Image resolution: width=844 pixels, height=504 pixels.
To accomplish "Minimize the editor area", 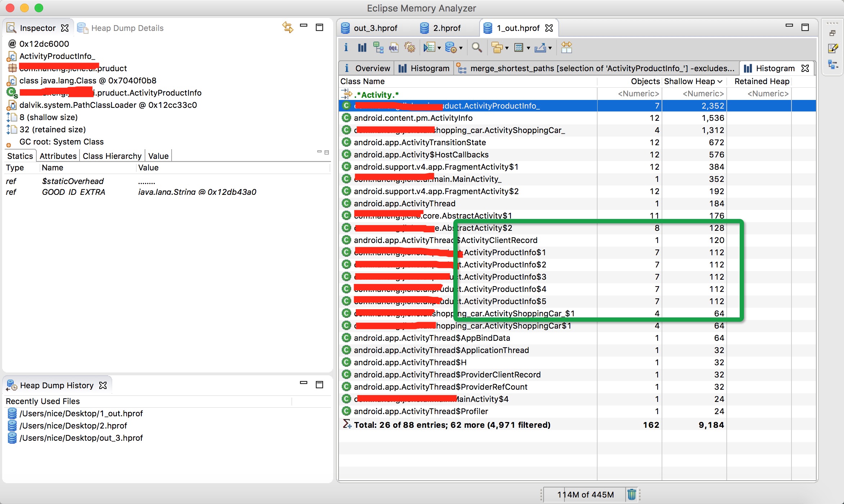I will [x=789, y=26].
